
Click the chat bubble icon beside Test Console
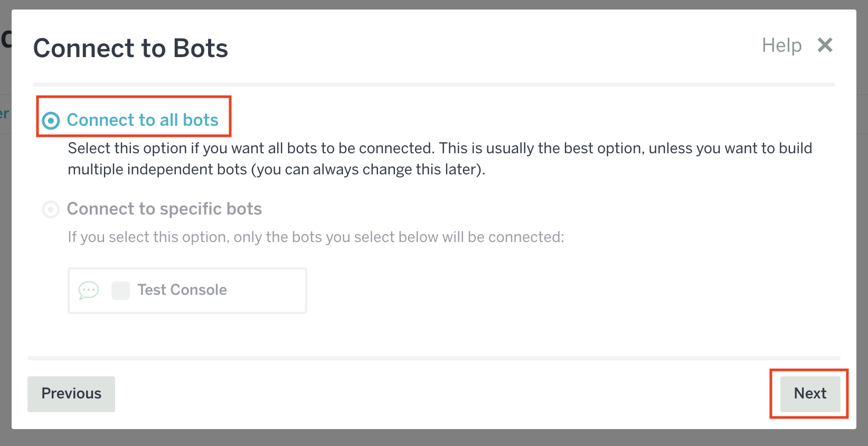[x=89, y=290]
